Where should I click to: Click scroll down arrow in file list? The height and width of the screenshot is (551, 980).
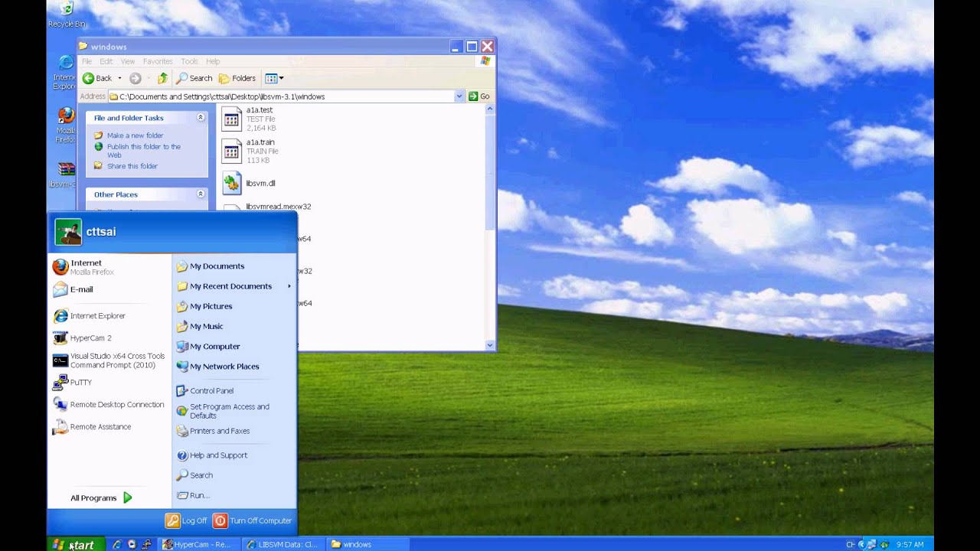pos(490,346)
